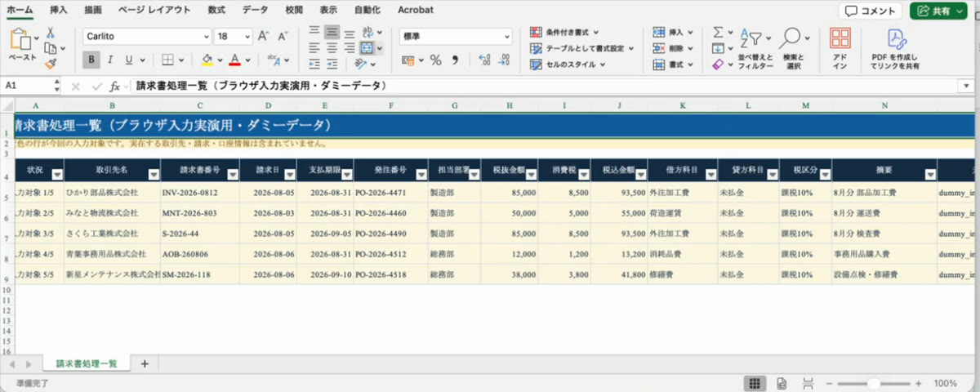The width and height of the screenshot is (980, 392).
Task: Toggle Bold formatting button
Action: tap(92, 60)
